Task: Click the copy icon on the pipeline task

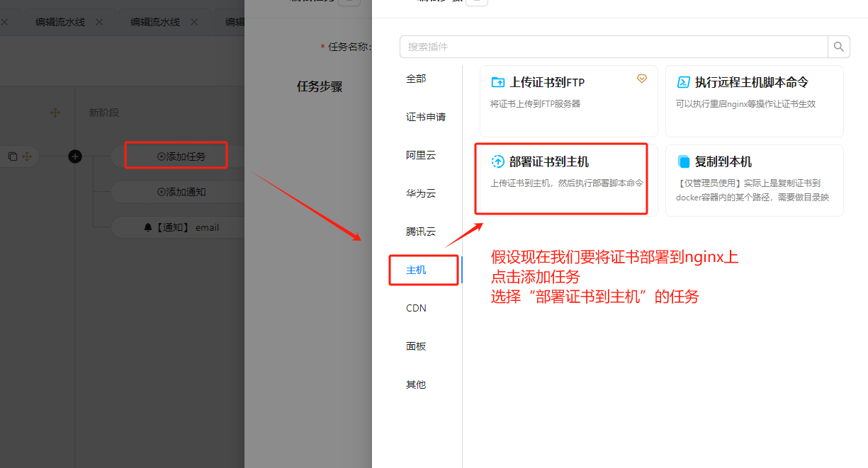Action: pyautogui.click(x=13, y=156)
